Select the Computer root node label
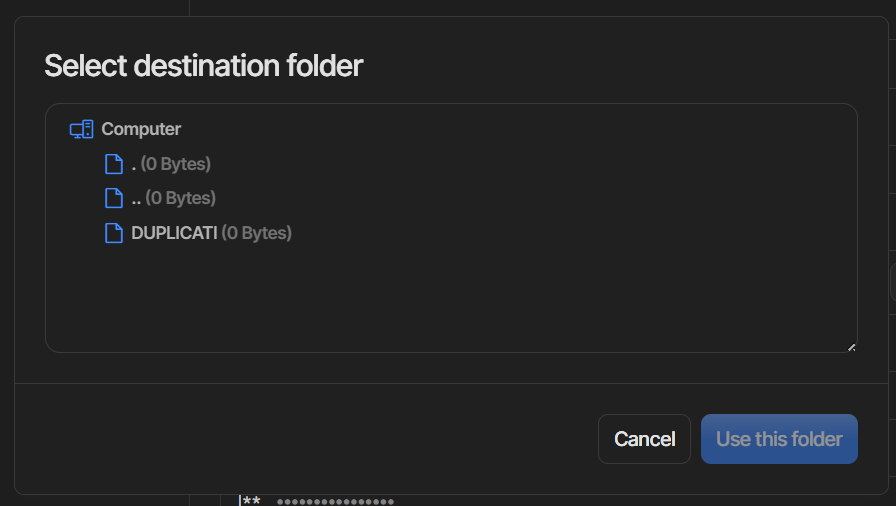Screen dimensions: 896x506 pos(141,129)
